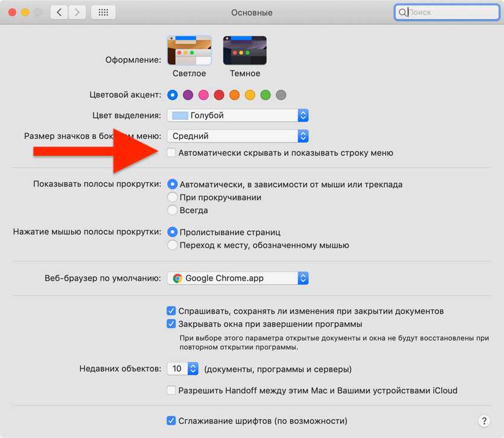Select При прокручивании radio button

(x=173, y=197)
